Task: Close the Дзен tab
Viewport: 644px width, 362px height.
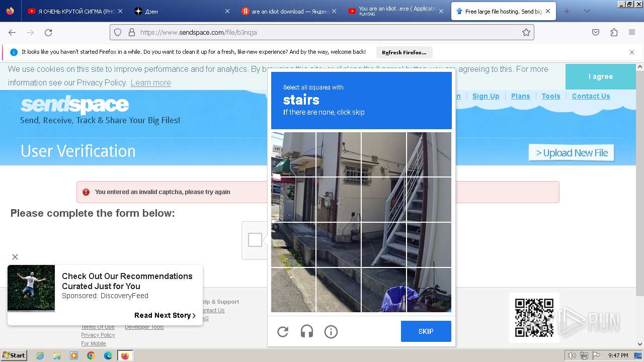Action: (227, 11)
